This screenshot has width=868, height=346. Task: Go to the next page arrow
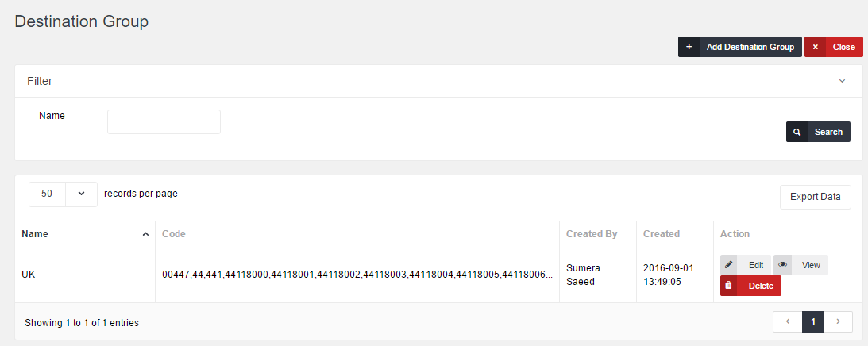pos(839,321)
